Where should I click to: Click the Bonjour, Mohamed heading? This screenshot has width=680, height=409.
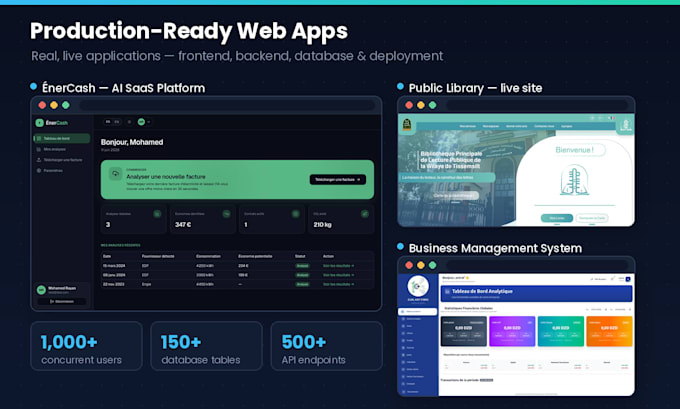click(x=132, y=142)
